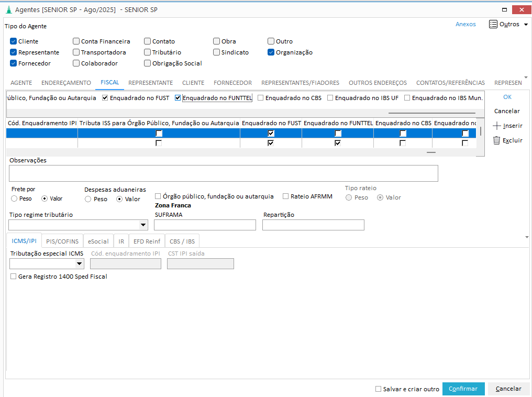This screenshot has height=397, width=532.
Task: Check the Contato checkbox
Action: click(x=147, y=41)
